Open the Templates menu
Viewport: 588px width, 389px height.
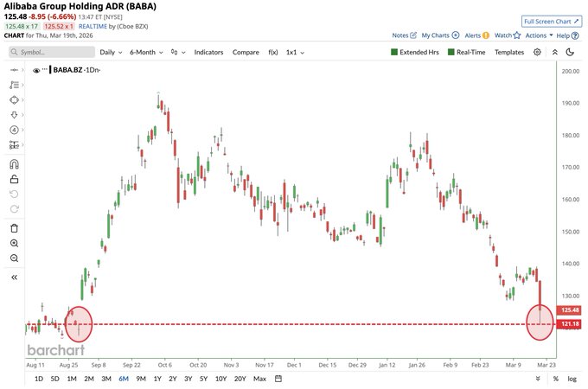click(x=509, y=52)
